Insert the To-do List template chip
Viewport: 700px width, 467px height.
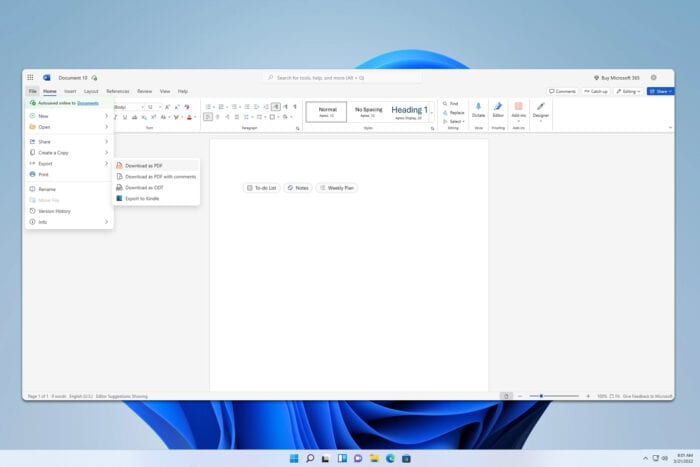click(262, 188)
